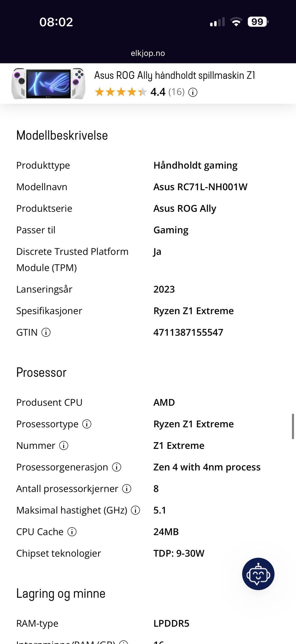Viewport: 296px width, 644px height.
Task: Show info for Maksimal hastighet (GHz)
Action: (x=135, y=510)
